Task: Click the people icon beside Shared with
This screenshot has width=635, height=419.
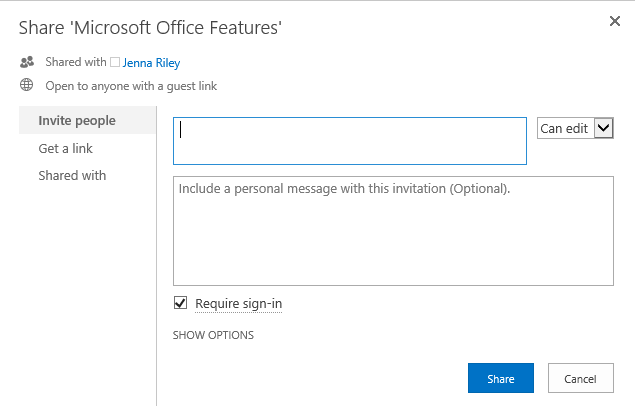Action: click(27, 62)
